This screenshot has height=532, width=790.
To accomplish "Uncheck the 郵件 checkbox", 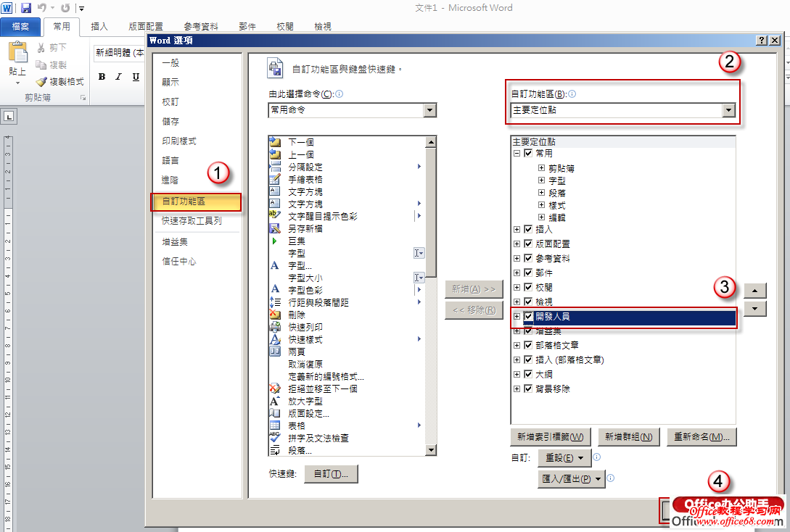I will click(x=528, y=273).
